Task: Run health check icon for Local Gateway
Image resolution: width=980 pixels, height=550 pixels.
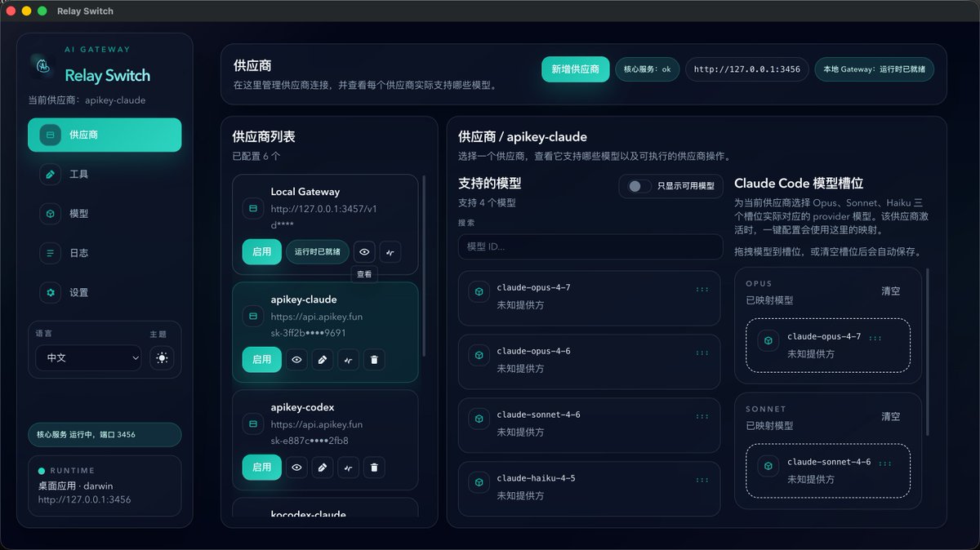Action: point(390,252)
